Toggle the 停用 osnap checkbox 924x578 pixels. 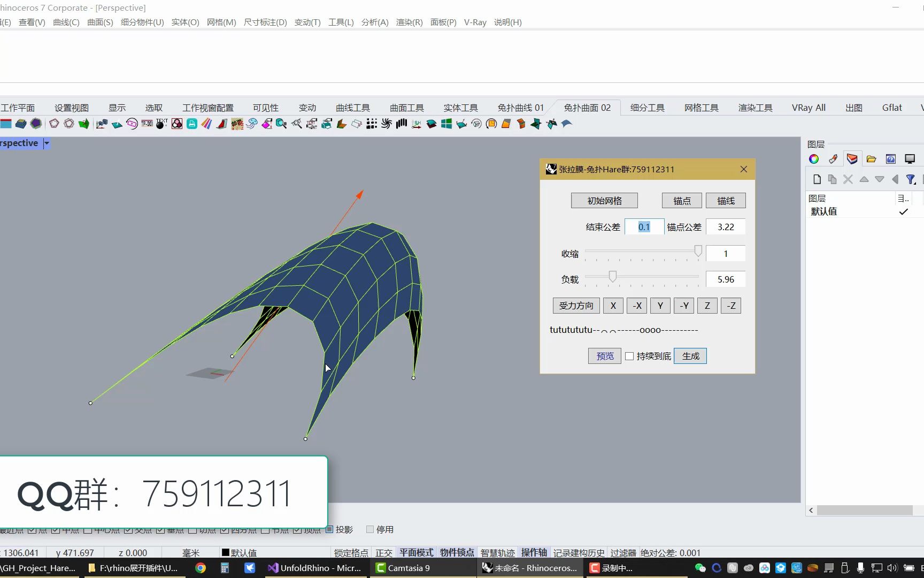(369, 529)
